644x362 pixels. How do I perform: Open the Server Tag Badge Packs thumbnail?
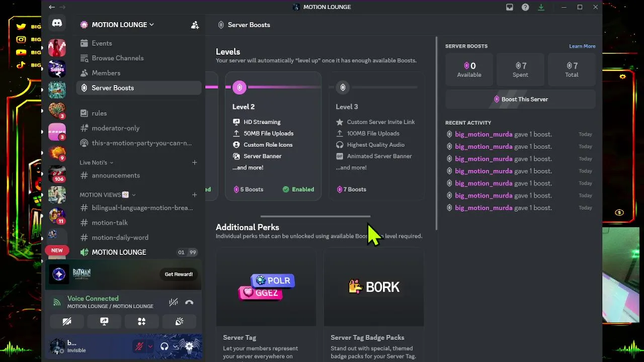374,287
